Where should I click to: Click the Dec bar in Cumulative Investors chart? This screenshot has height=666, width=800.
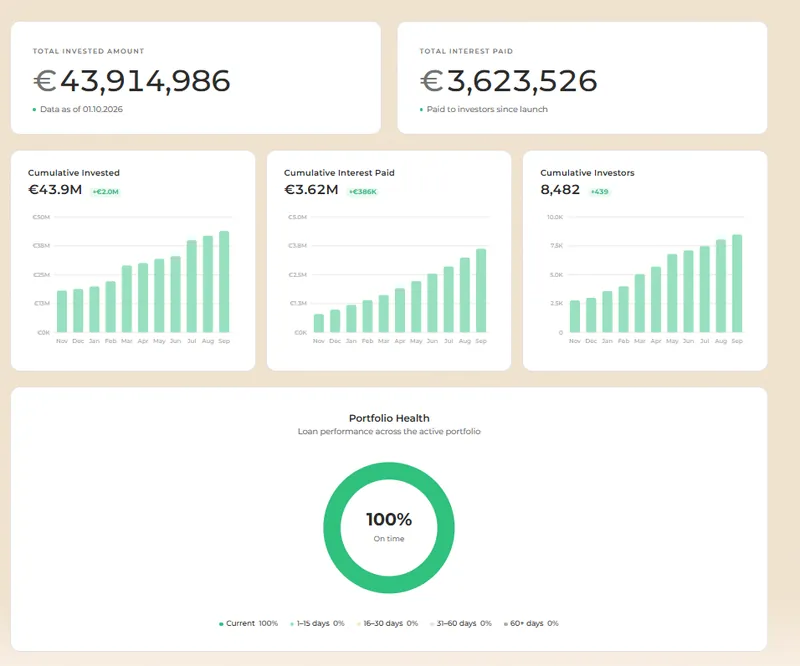[591, 315]
